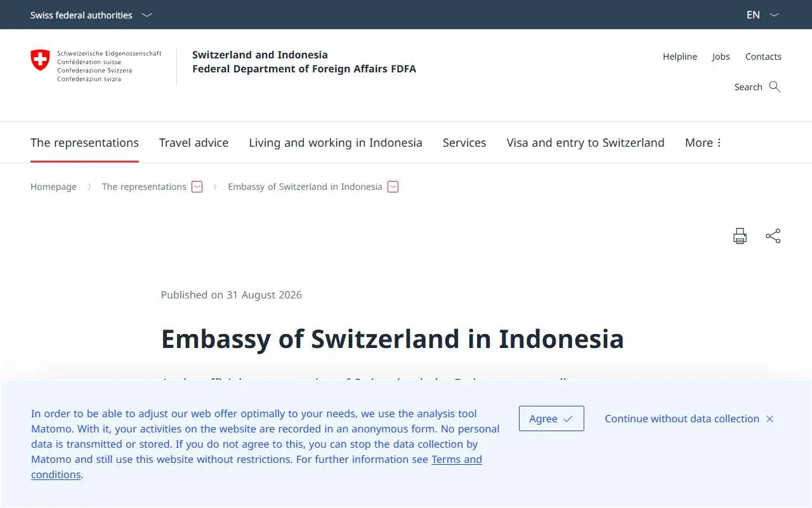Open the EN language selector

(763, 15)
